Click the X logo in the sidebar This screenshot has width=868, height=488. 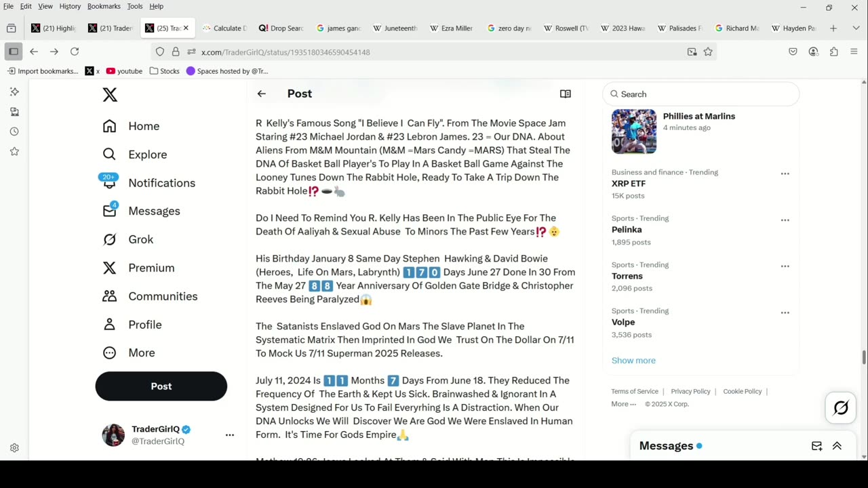110,95
